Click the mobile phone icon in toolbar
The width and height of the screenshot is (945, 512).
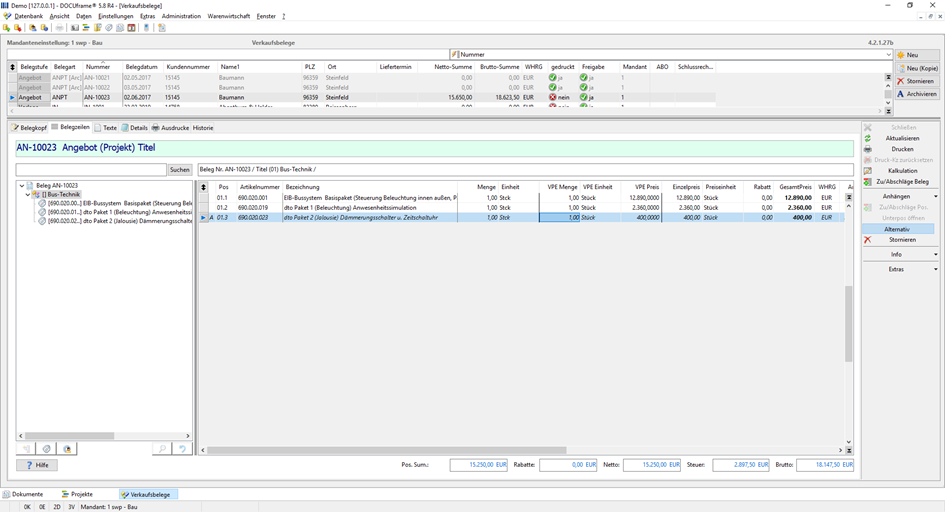pos(146,28)
